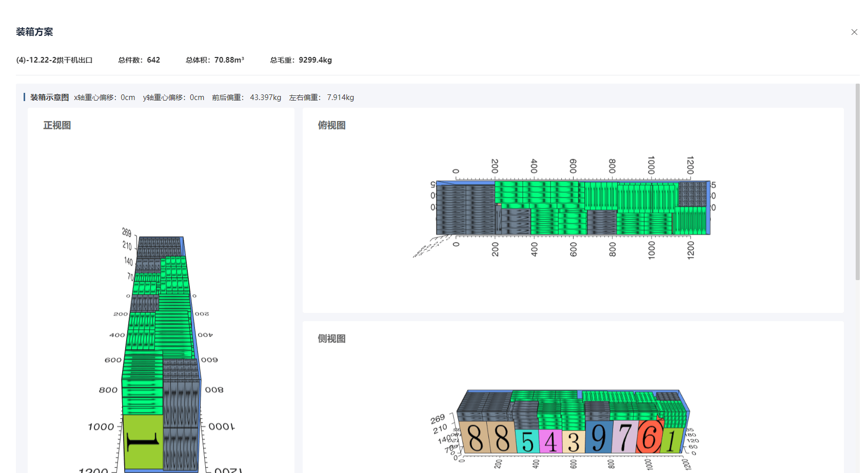Screen dimensions: 868x473
Task: Click the leftmost block 8 in side view
Action: click(475, 438)
